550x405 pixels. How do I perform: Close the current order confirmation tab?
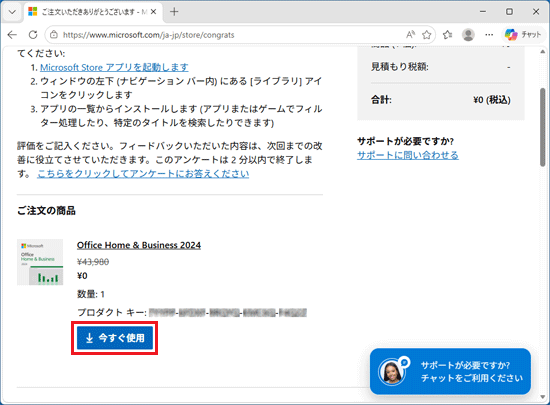(x=153, y=12)
